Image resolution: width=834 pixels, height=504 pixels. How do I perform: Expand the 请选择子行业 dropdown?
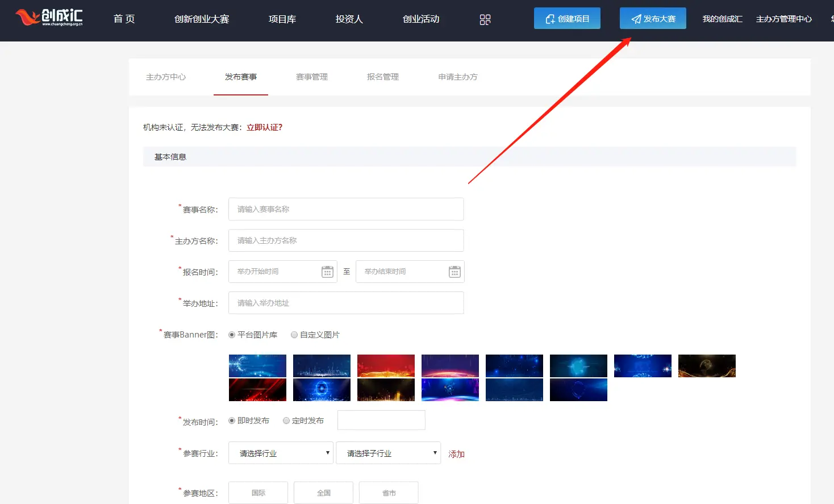click(x=389, y=453)
